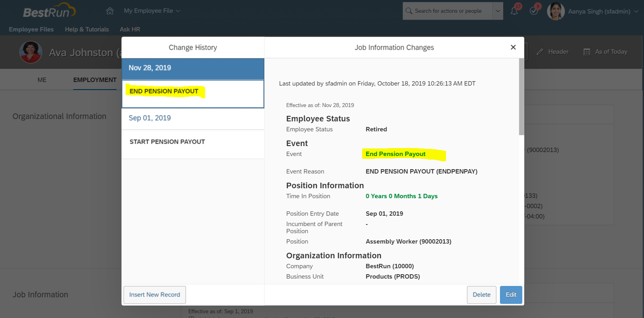
Task: Click Ava Johnston's profile picture
Action: tap(31, 52)
